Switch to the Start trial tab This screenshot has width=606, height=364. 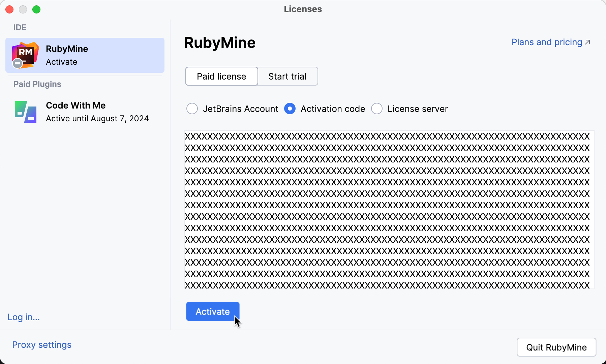(x=287, y=76)
